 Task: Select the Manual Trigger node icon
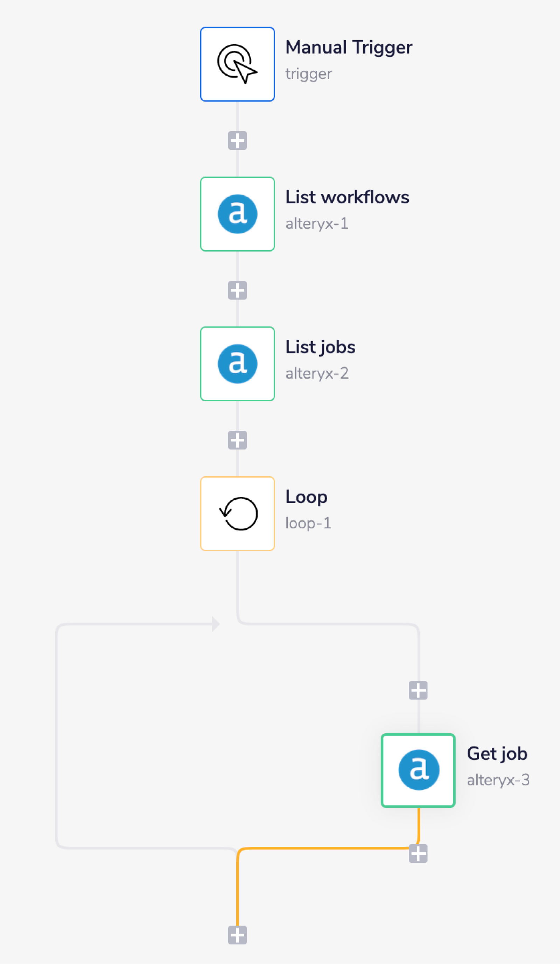tap(237, 64)
